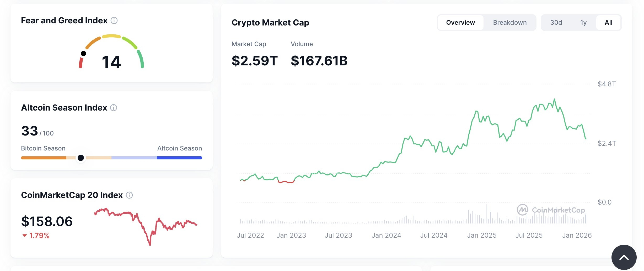Open the Altcoin Season Index title
Image resolution: width=644 pixels, height=271 pixels.
pos(64,108)
